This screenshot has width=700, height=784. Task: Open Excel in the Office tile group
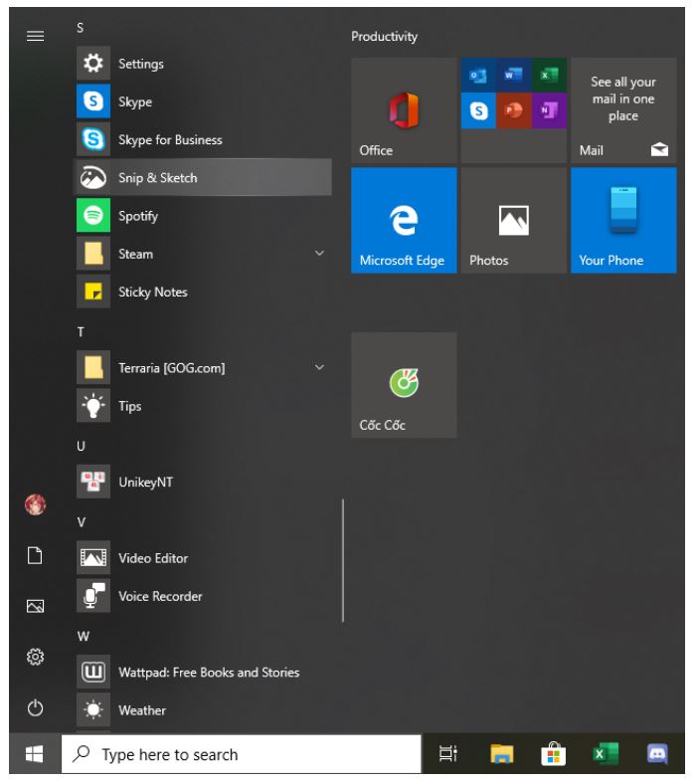point(549,75)
